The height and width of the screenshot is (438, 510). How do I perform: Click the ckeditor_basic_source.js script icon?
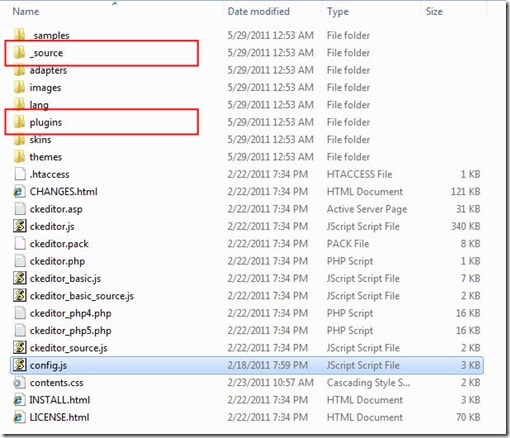[20, 295]
